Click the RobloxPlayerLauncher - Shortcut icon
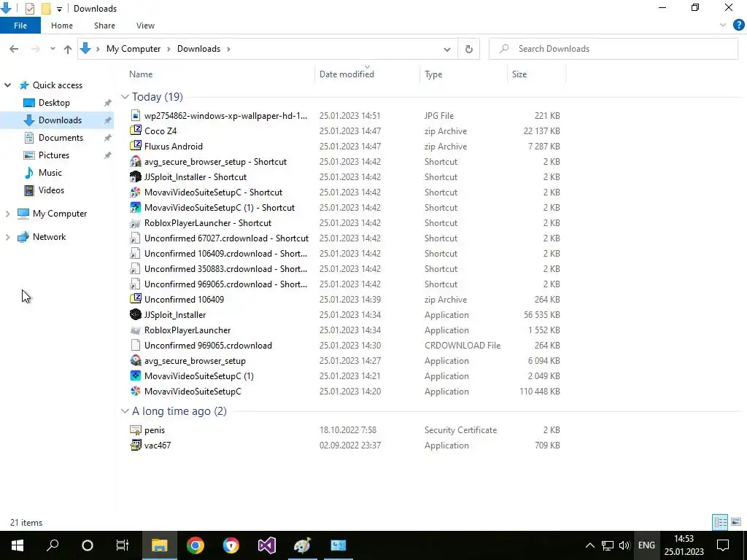 tap(136, 223)
